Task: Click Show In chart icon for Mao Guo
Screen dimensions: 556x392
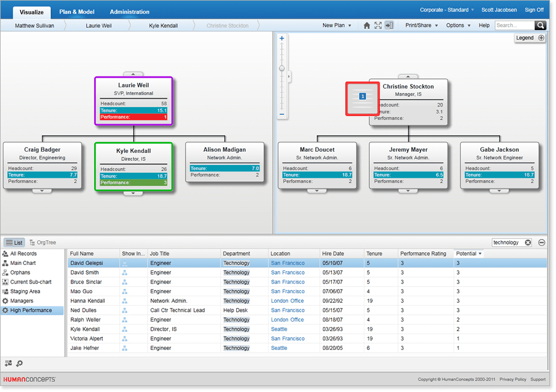Action: click(125, 291)
